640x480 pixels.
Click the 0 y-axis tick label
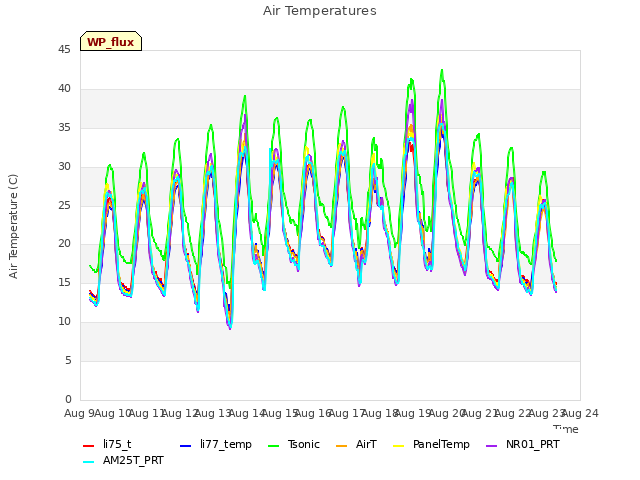(x=68, y=399)
